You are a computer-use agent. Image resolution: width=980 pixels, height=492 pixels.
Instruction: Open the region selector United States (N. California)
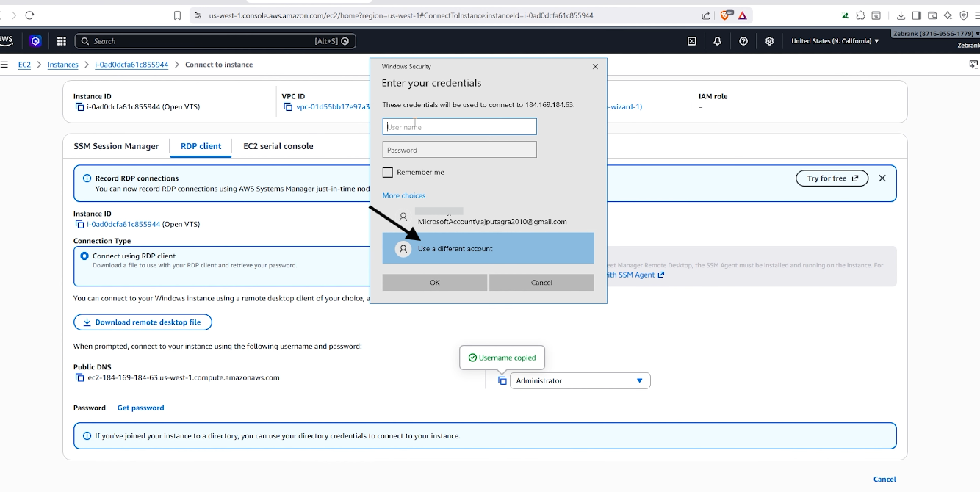pos(835,41)
